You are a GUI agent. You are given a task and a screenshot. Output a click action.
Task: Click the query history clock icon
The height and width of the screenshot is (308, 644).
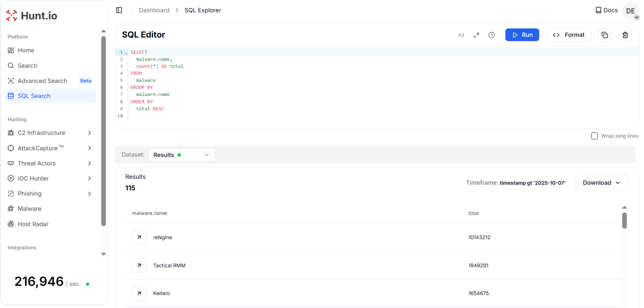pos(491,35)
